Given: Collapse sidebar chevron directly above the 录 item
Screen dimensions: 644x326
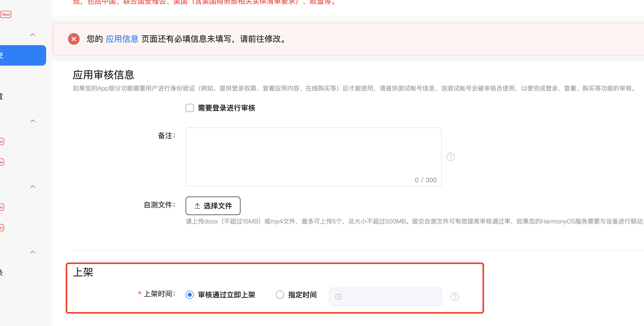Looking at the screenshot, I should point(33,252).
